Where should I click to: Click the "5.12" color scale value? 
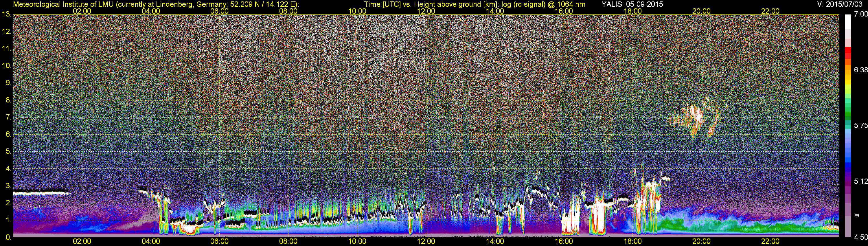click(860, 181)
